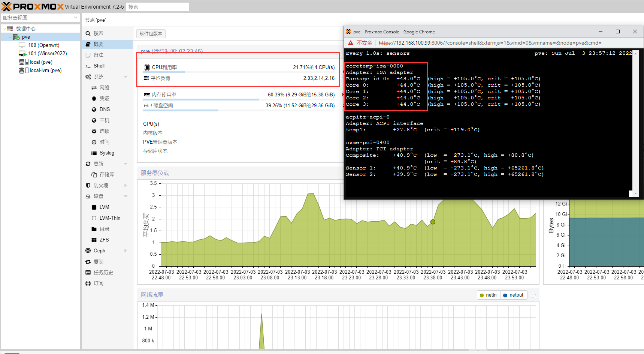Viewport: 644px width, 354px height.
Task: Collapse the pve node in tree
Action: point(10,37)
